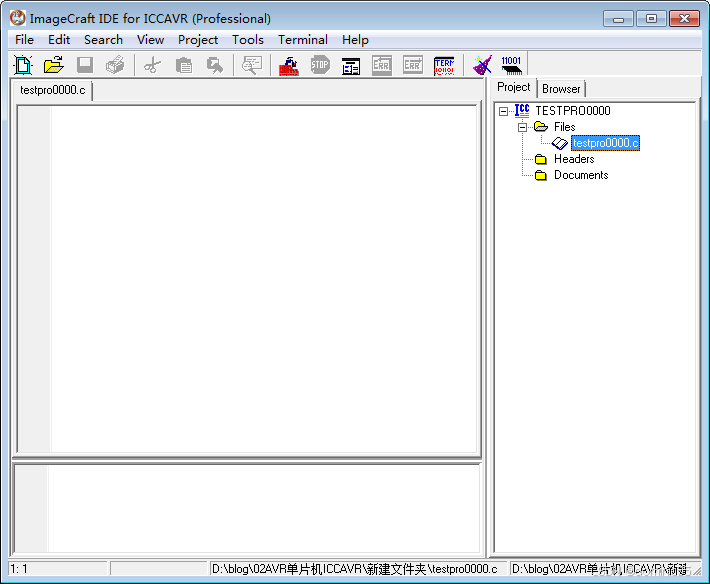Collapse the Files folder node

(x=522, y=127)
